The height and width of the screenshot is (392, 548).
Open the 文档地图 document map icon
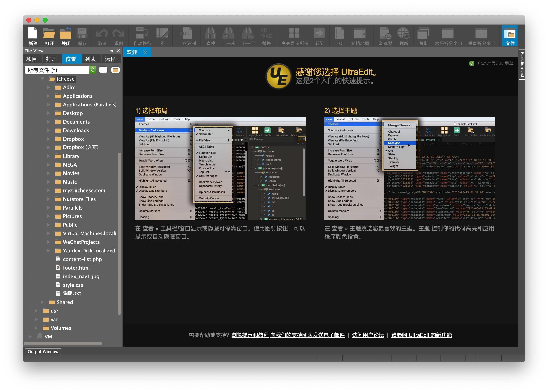point(360,34)
